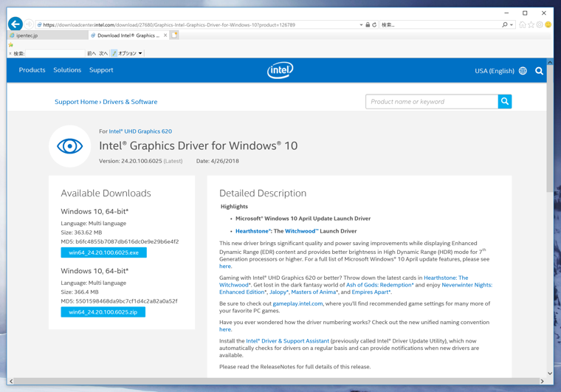Viewport: 561px width, 392px height.
Task: Select the Download Intel Graphics tab
Action: click(x=128, y=35)
